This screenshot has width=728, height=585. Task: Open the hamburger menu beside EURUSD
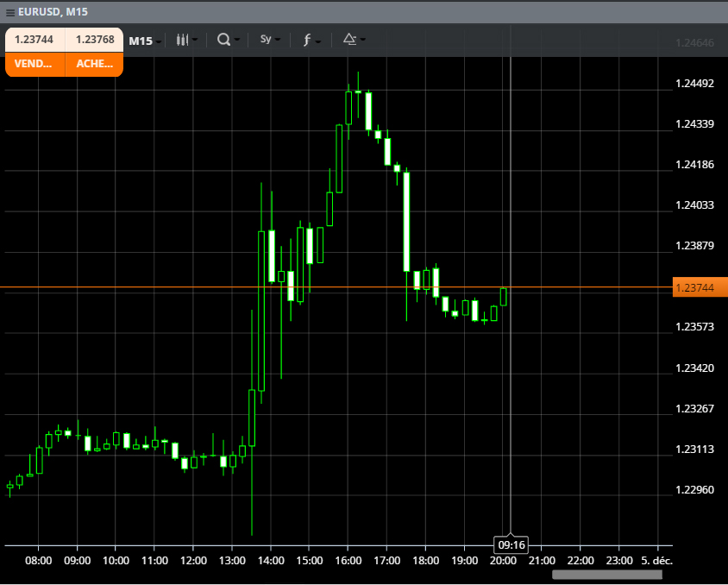[10, 13]
